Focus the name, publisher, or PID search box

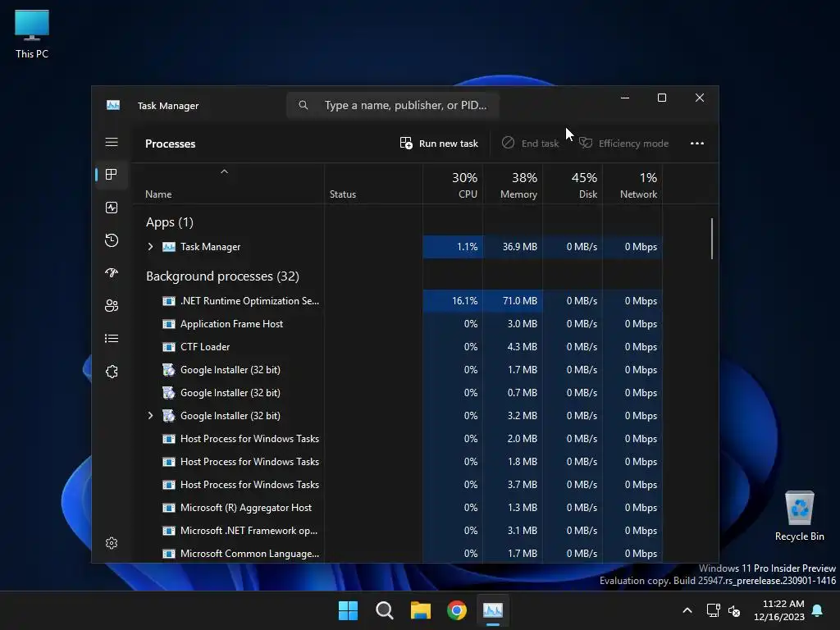[x=393, y=105]
